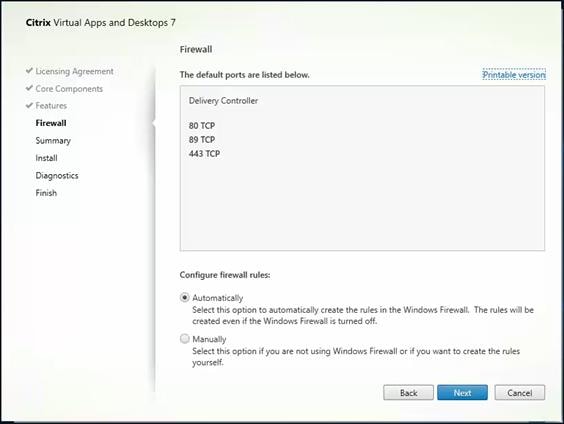Select the Install step in sidebar
This screenshot has height=424, width=564.
click(46, 158)
